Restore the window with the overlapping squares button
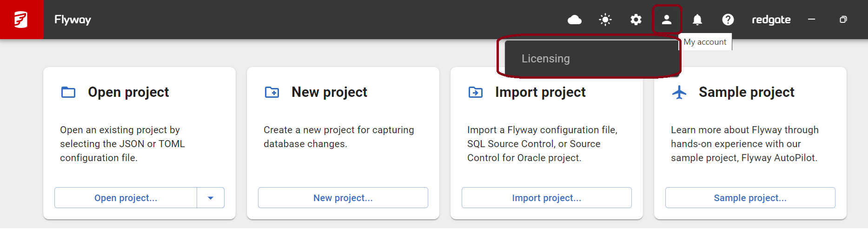 843,20
